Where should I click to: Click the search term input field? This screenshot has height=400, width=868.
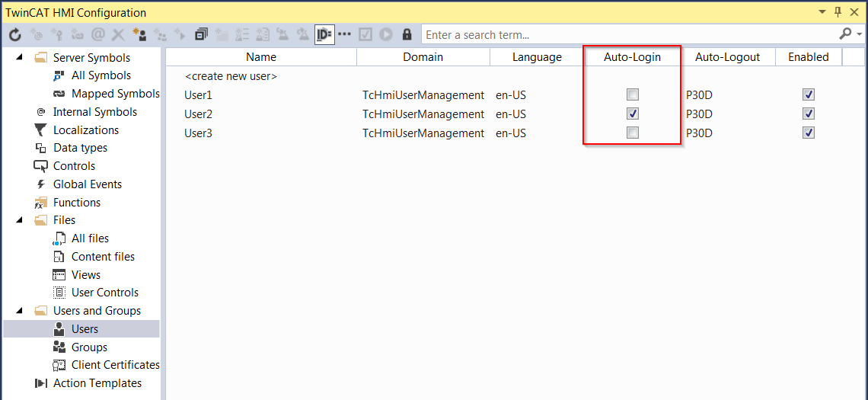coord(628,35)
